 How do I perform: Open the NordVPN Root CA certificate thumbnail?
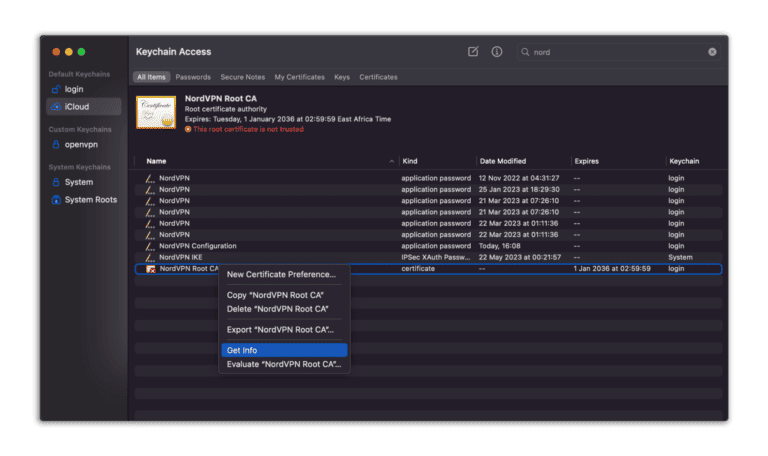click(x=155, y=112)
